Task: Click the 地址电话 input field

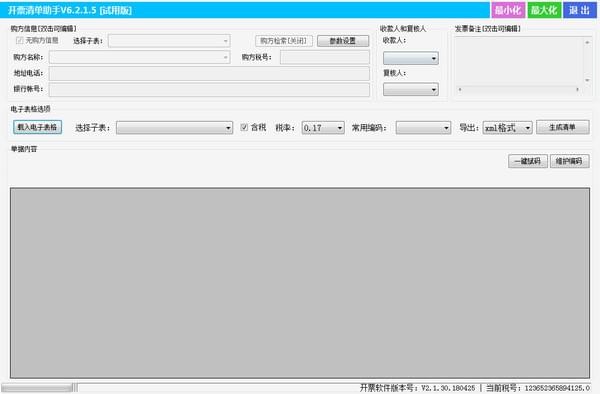Action: coord(209,73)
